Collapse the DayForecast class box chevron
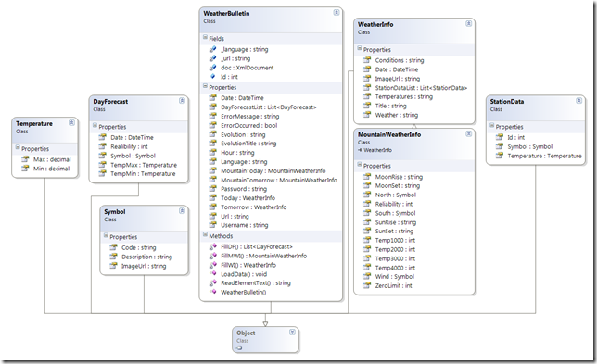Viewport: 597px width, 364px height. tap(182, 101)
